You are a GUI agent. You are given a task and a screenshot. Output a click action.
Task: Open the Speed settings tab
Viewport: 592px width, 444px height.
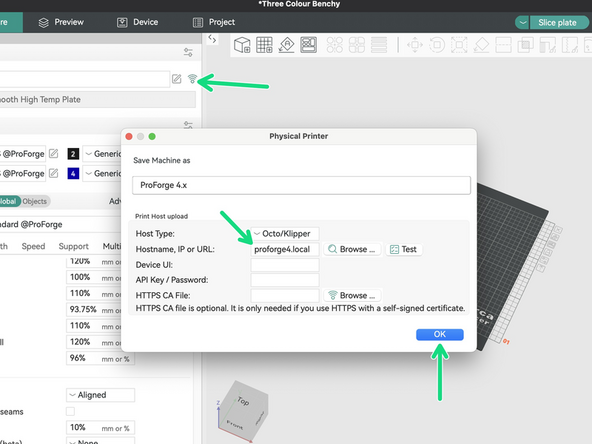[x=33, y=247]
